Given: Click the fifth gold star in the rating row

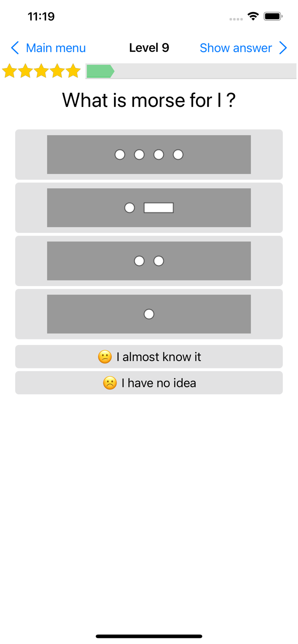Looking at the screenshot, I should pyautogui.click(x=73, y=71).
